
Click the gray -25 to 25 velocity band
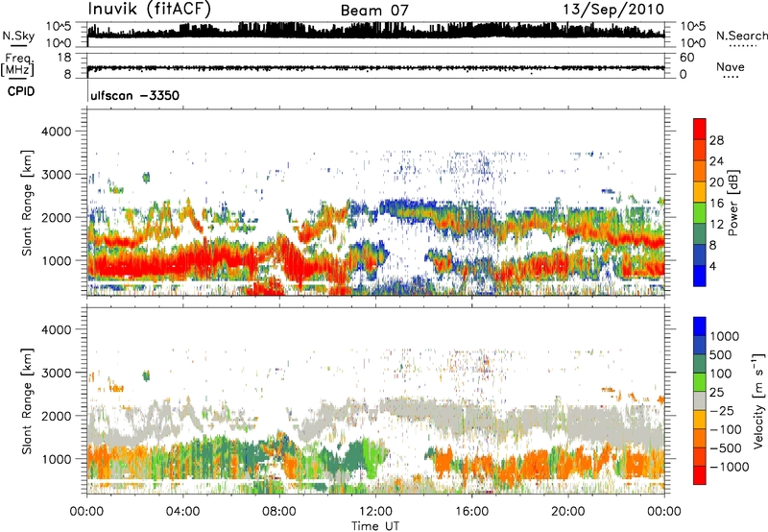700,401
